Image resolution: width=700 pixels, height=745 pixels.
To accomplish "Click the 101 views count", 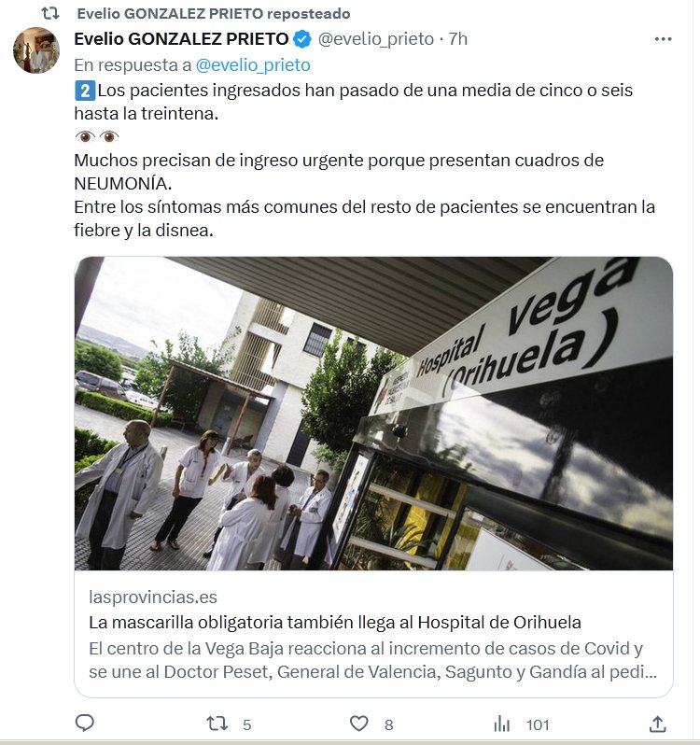I will [x=538, y=724].
